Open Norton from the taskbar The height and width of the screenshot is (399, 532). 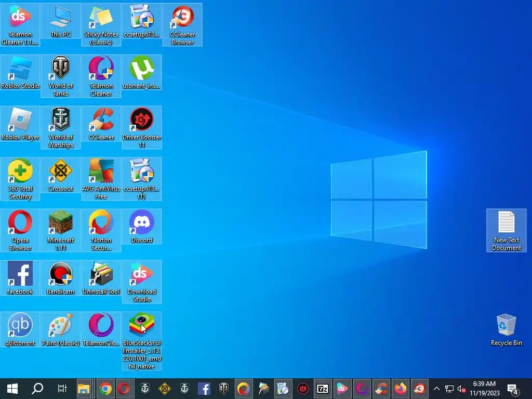coord(243,389)
